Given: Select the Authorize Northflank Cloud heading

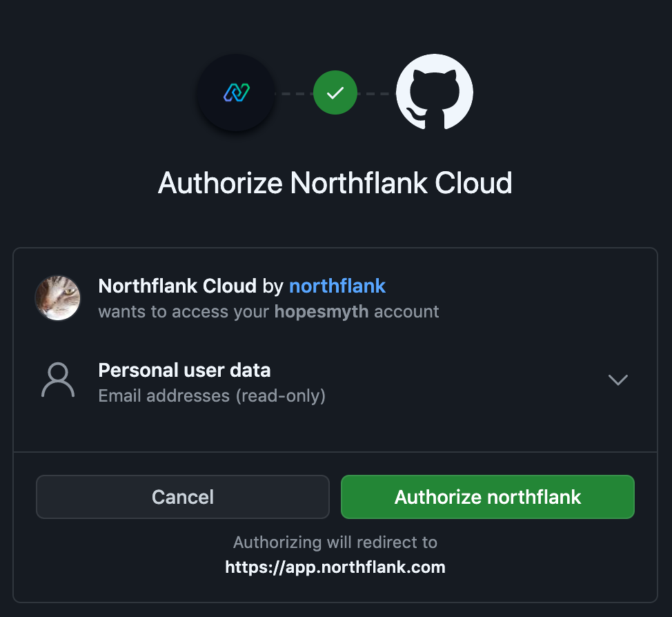Looking at the screenshot, I should (x=335, y=182).
